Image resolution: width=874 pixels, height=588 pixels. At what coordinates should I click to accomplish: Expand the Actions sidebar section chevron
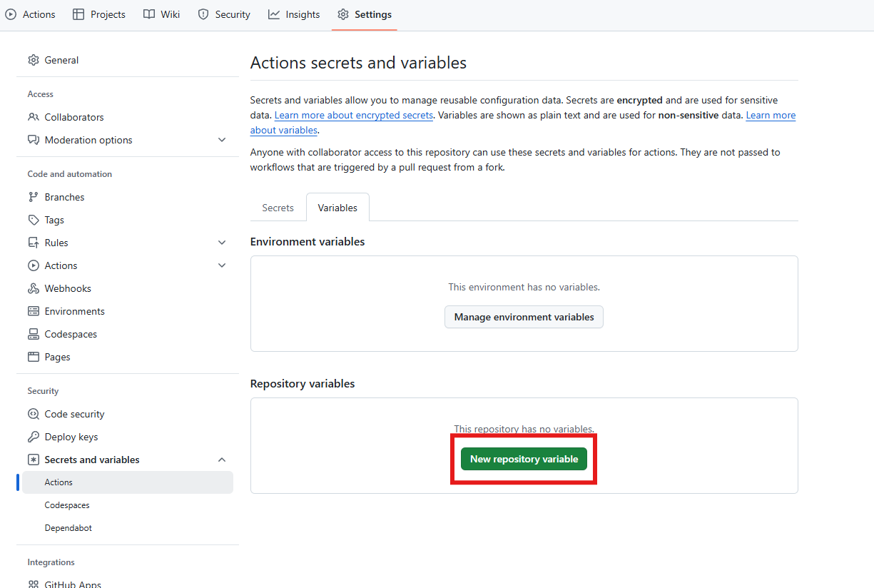[x=222, y=265]
